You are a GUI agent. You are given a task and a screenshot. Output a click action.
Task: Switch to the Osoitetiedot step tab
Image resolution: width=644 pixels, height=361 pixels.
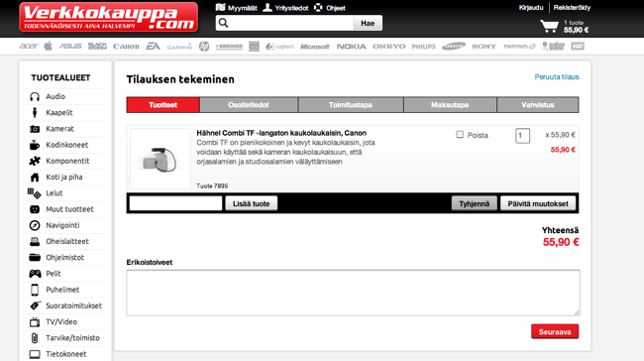pyautogui.click(x=249, y=105)
